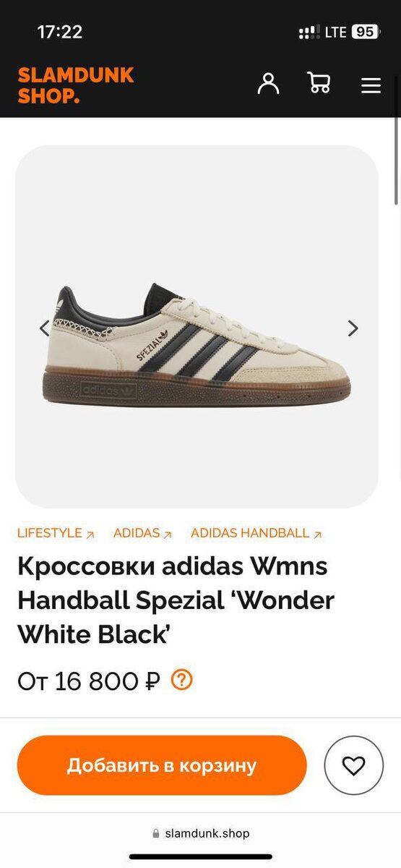Viewport: 401px width, 868px height.
Task: Show previous product image arrow
Action: pyautogui.click(x=44, y=328)
